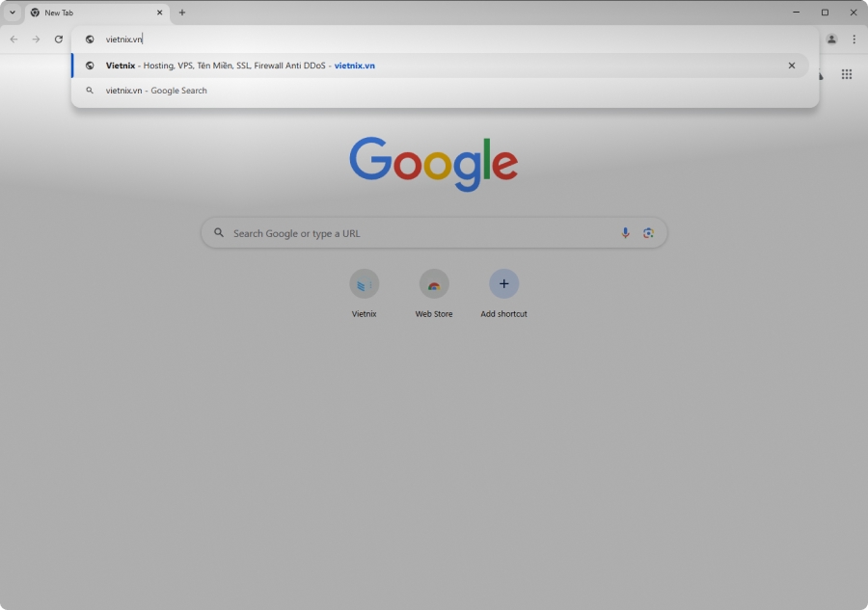
Task: Click the back navigation arrow
Action: coord(14,40)
